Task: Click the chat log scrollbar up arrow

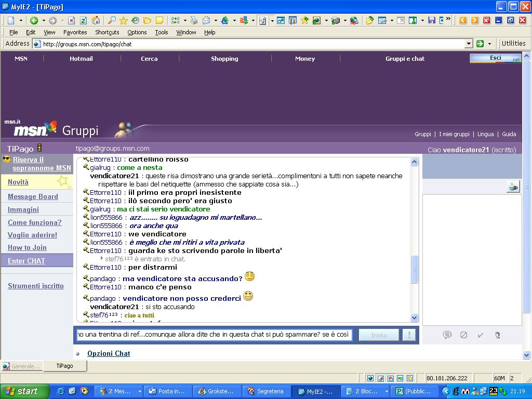Action: click(414, 162)
